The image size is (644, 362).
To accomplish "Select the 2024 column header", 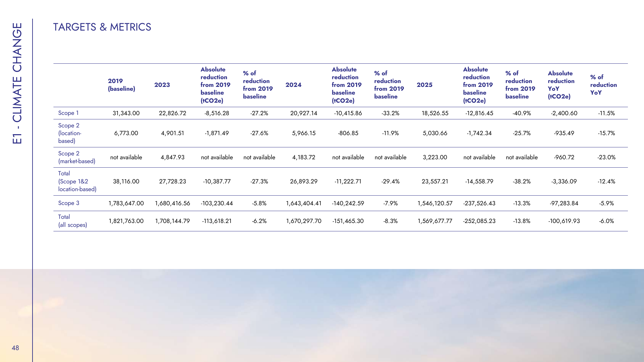I will [293, 85].
